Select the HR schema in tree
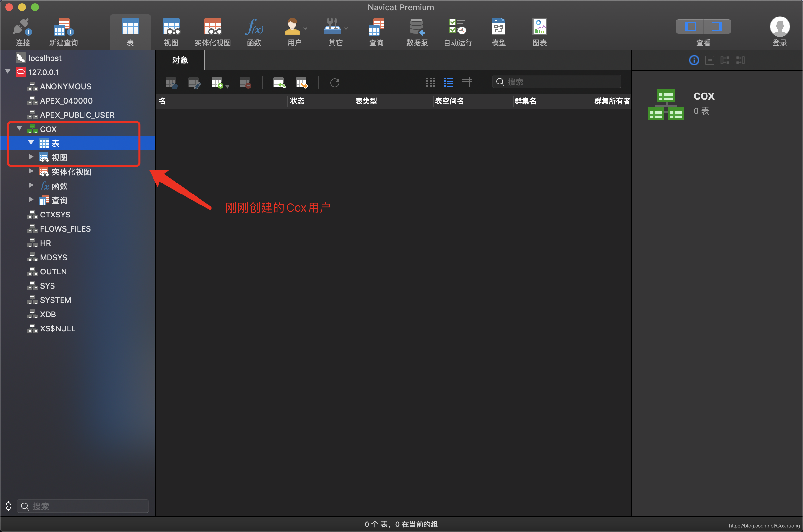The image size is (803, 532). (45, 243)
